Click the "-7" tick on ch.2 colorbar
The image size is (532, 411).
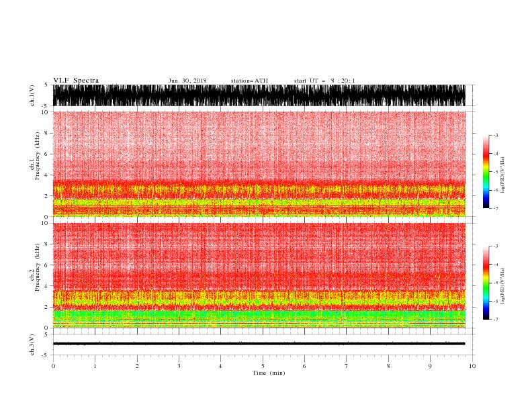496,320
